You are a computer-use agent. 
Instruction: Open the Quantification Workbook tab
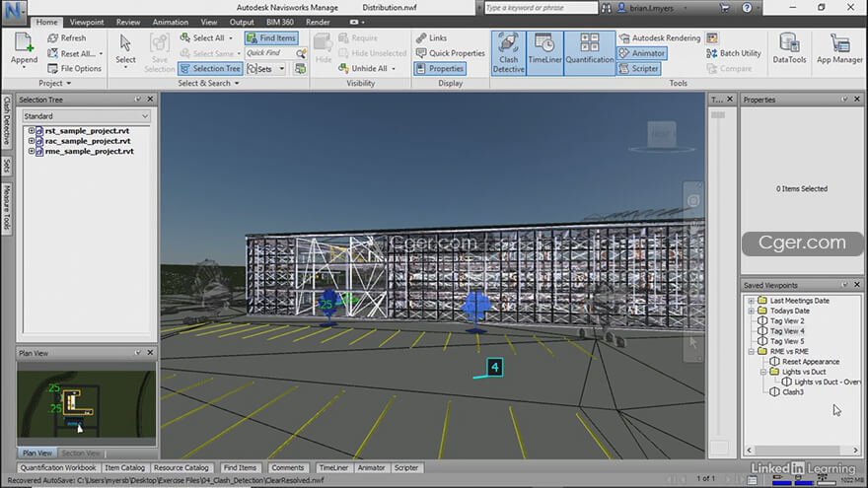click(58, 468)
